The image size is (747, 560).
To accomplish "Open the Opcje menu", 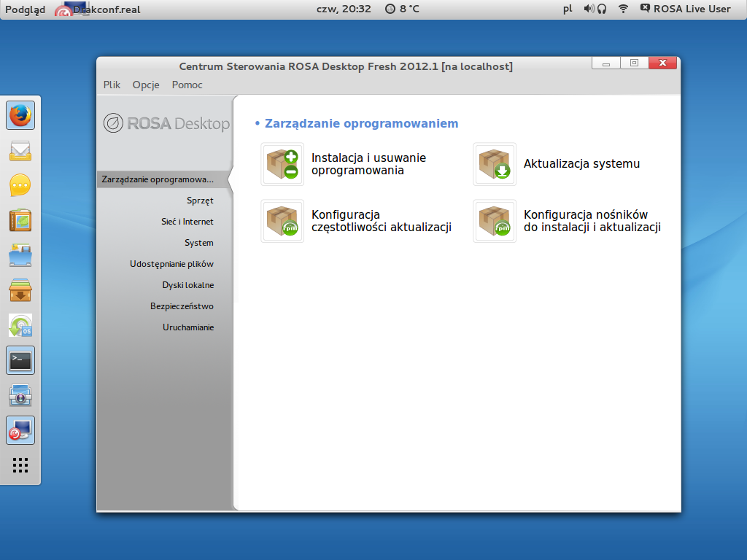I will (x=146, y=85).
